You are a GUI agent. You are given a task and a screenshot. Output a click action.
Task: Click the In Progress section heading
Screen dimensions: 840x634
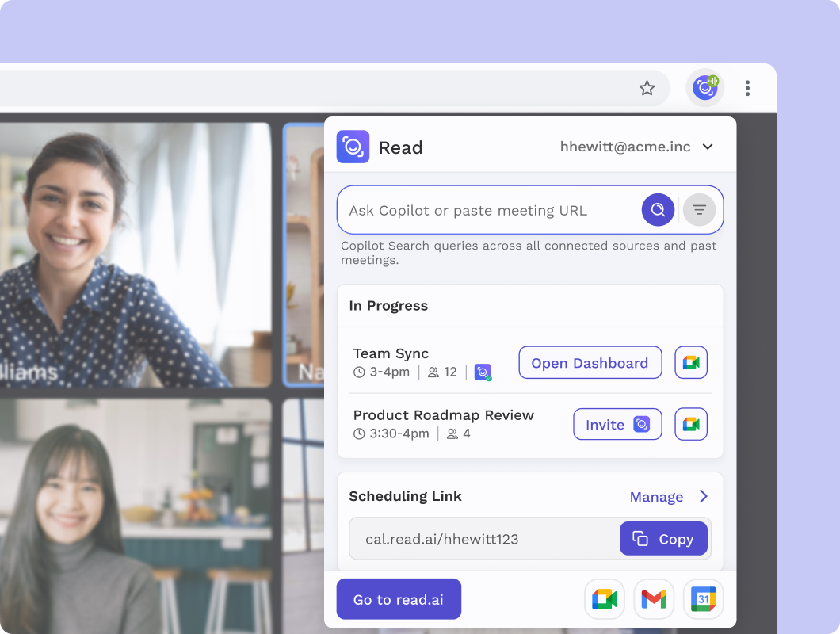click(x=388, y=305)
